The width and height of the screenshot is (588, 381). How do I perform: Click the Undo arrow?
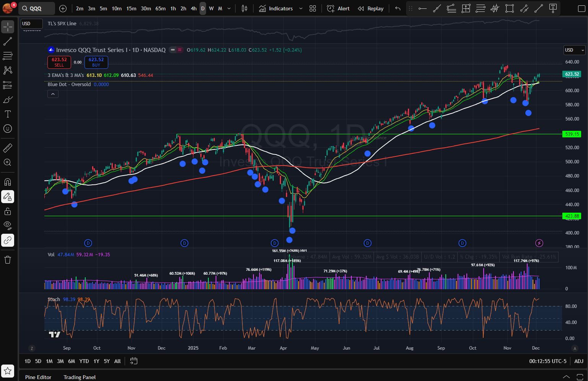[398, 8]
